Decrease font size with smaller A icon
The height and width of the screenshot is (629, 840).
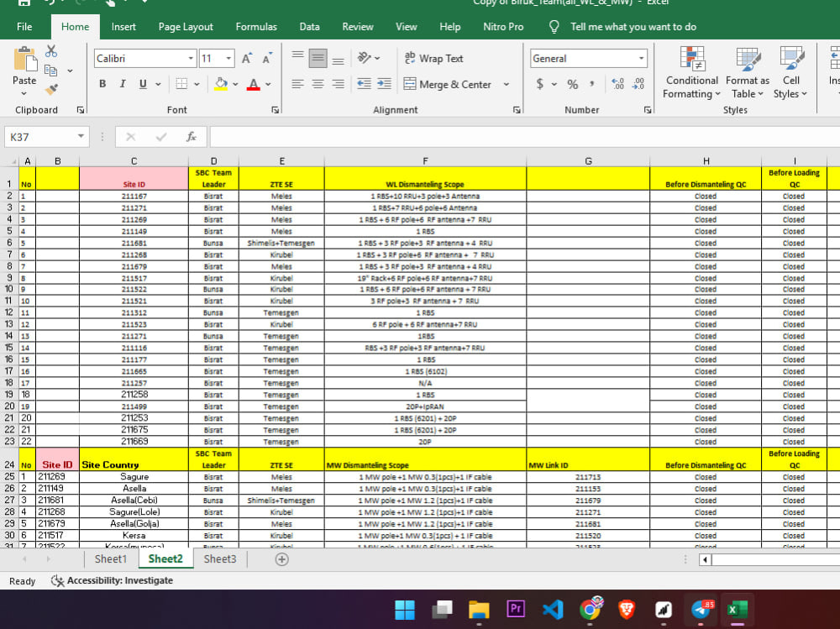click(x=267, y=59)
